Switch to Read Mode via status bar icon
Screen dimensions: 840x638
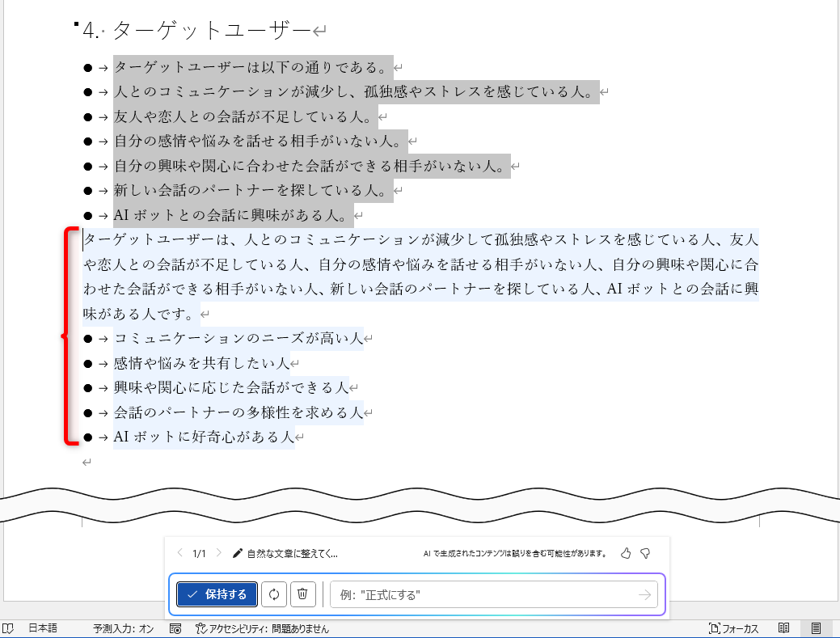784,627
